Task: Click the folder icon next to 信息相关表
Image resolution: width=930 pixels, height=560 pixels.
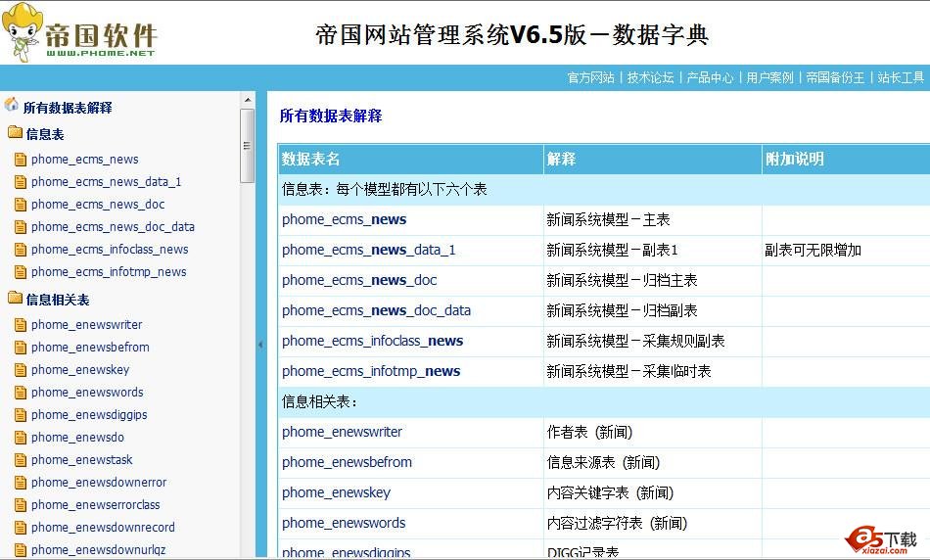Action: [15, 299]
